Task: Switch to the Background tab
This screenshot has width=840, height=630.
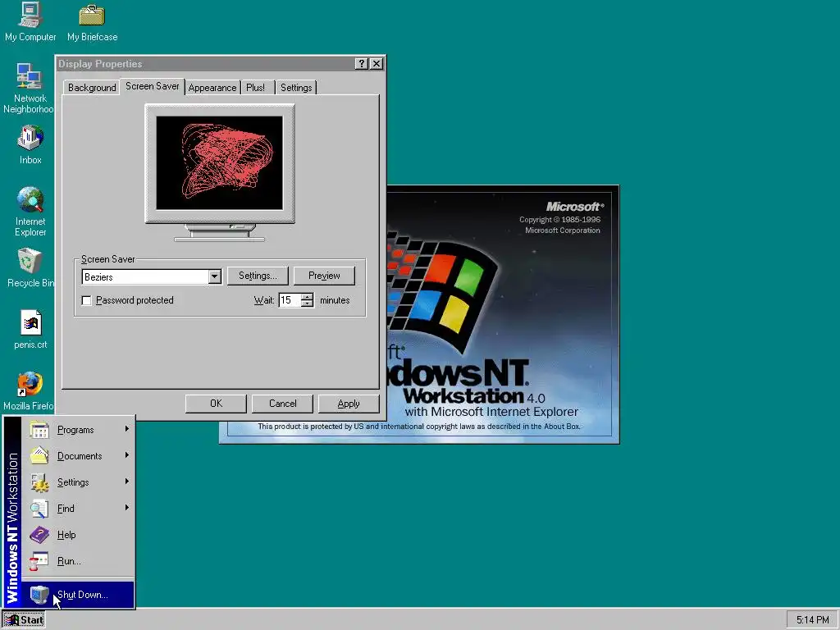Action: click(x=92, y=87)
